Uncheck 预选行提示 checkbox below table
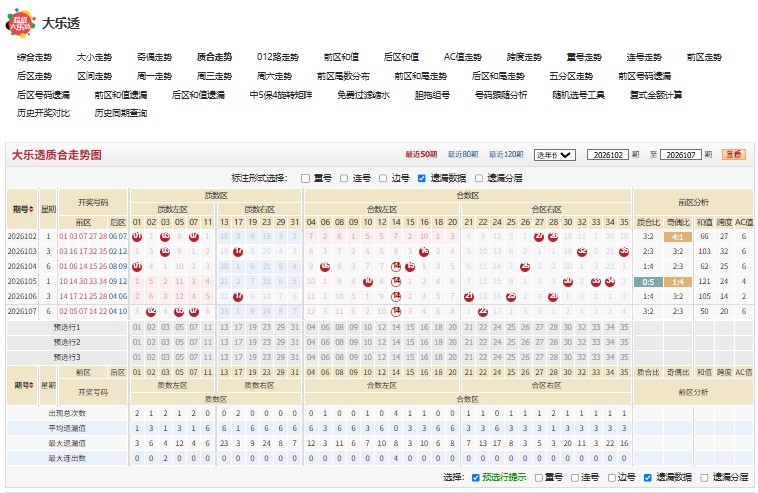The image size is (758, 493). [x=475, y=478]
